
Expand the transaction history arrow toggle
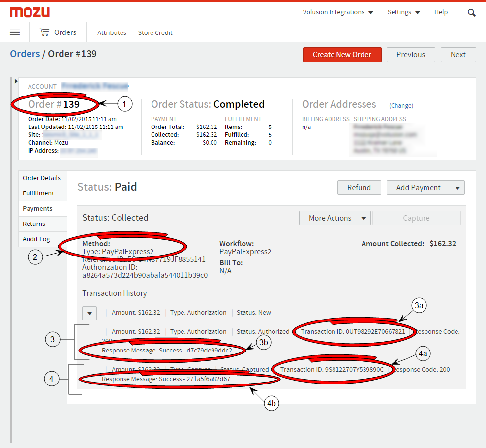89,313
